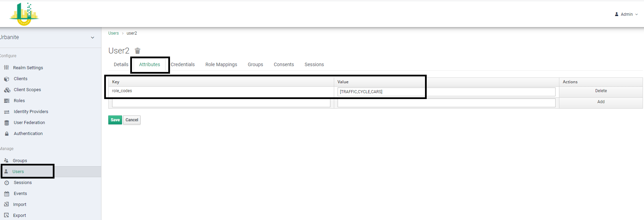Open the Sessions tab of User2

(x=314, y=64)
